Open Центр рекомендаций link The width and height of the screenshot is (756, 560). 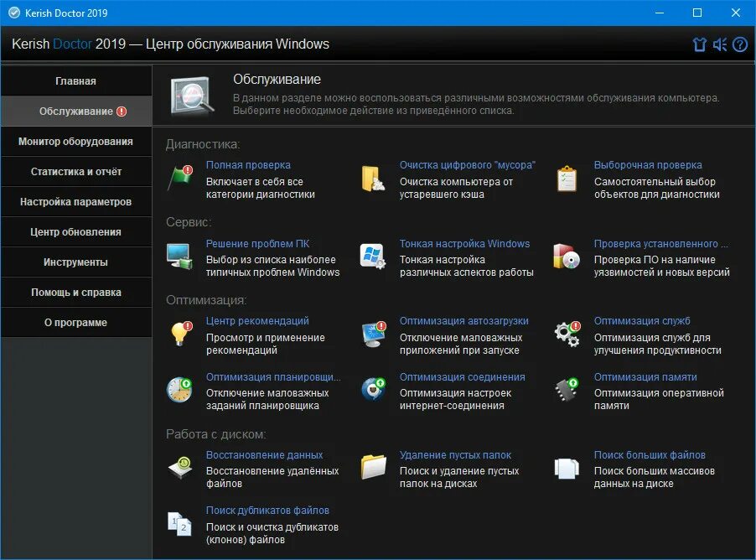257,321
